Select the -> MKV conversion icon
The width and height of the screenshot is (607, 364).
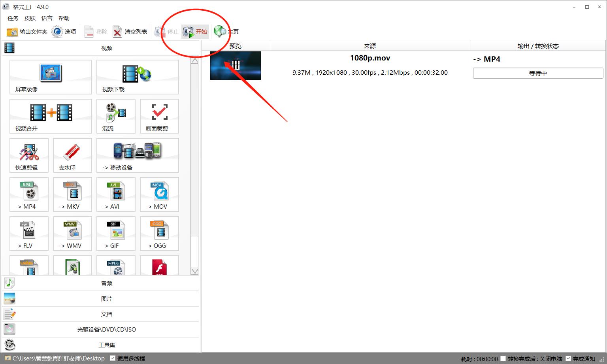tap(72, 194)
